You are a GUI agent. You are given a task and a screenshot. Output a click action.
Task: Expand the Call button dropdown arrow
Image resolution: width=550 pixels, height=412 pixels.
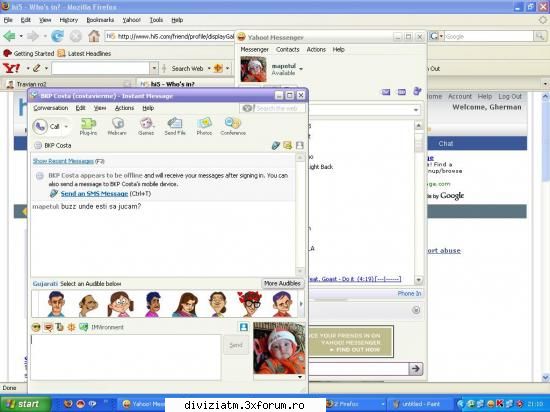pos(66,126)
